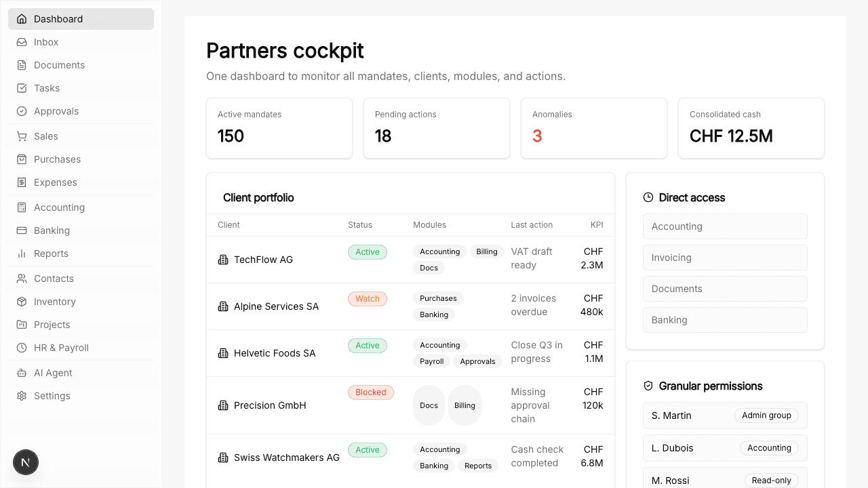Select Accounting in the sidebar menu

(59, 207)
